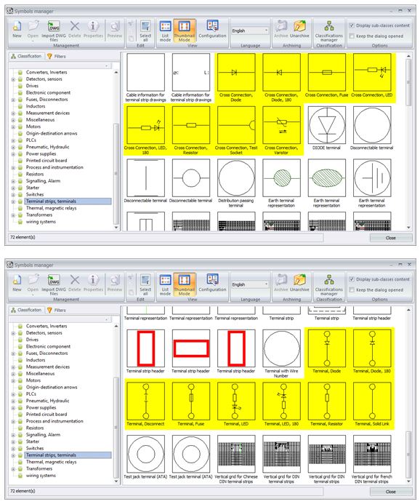Toggle Display sub-classes content in upper window
Screen dimensions: 420x504
(352, 25)
